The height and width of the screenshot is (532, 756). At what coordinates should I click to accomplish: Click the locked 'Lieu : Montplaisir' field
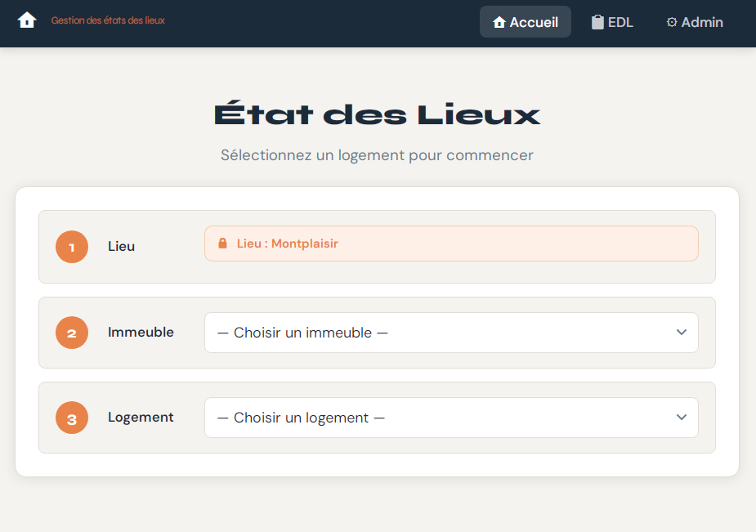[450, 243]
